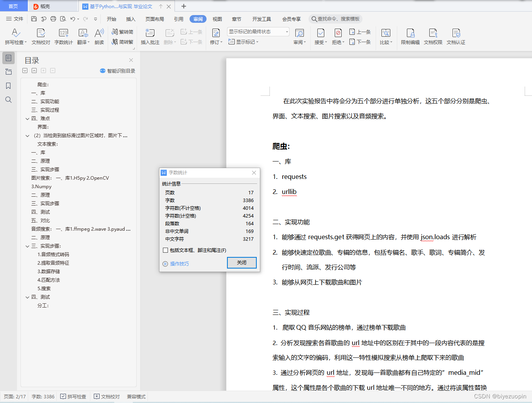Screen dimensions: 532x403
Task: Open the quick access customize dropdown
Action: pos(95,19)
